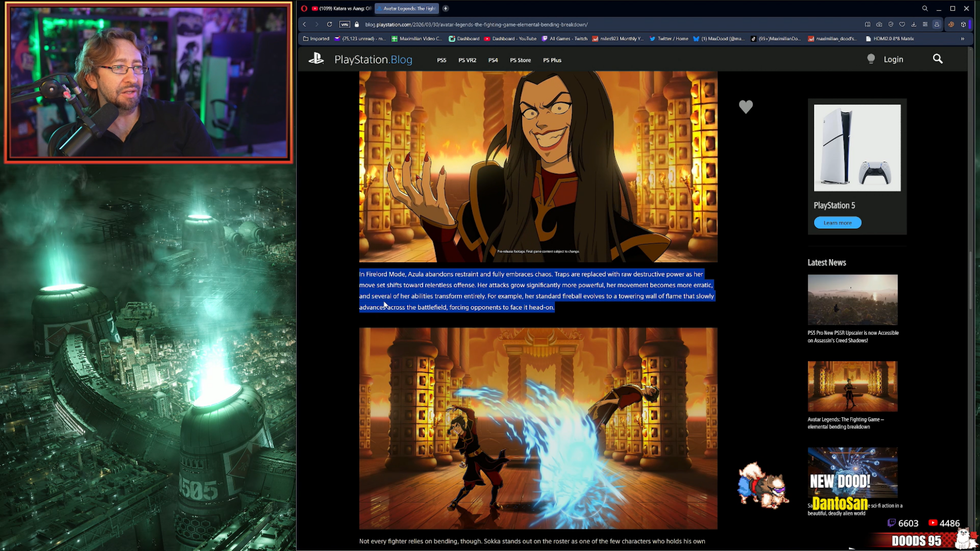This screenshot has width=980, height=551.
Task: Like the article with heart icon
Action: tap(745, 106)
